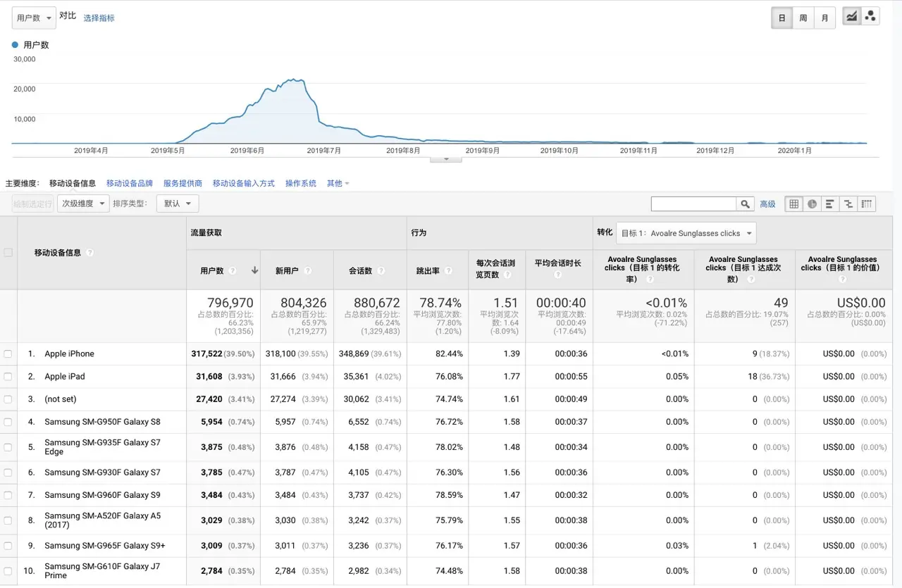Open help tooltip for 新用户 column
This screenshot has width=902, height=588.
(x=308, y=270)
